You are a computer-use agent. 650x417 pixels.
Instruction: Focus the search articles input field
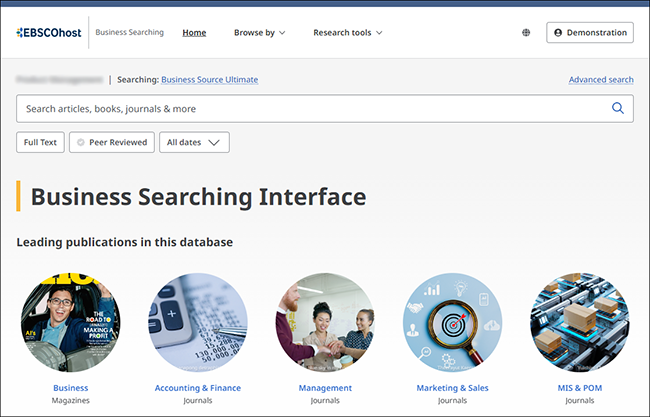click(325, 109)
